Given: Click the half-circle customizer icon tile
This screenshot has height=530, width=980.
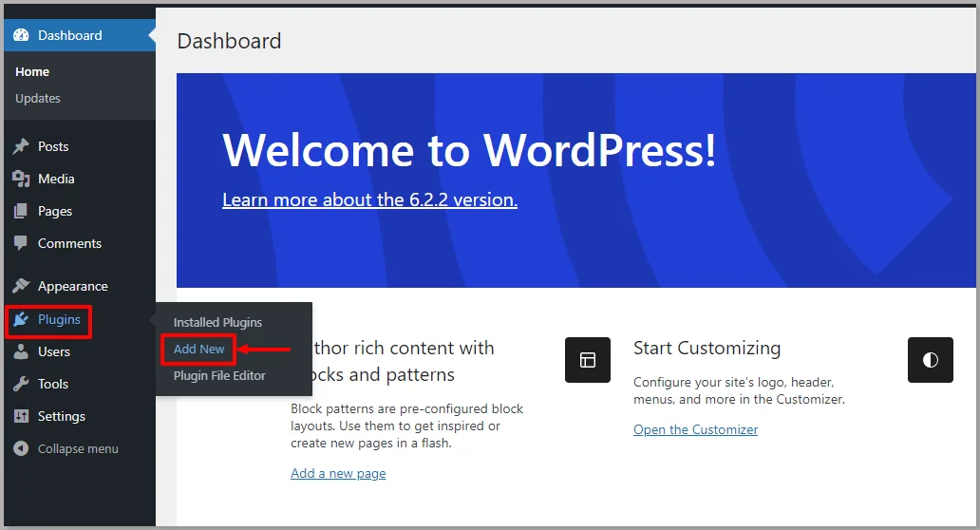Looking at the screenshot, I should click(x=931, y=360).
